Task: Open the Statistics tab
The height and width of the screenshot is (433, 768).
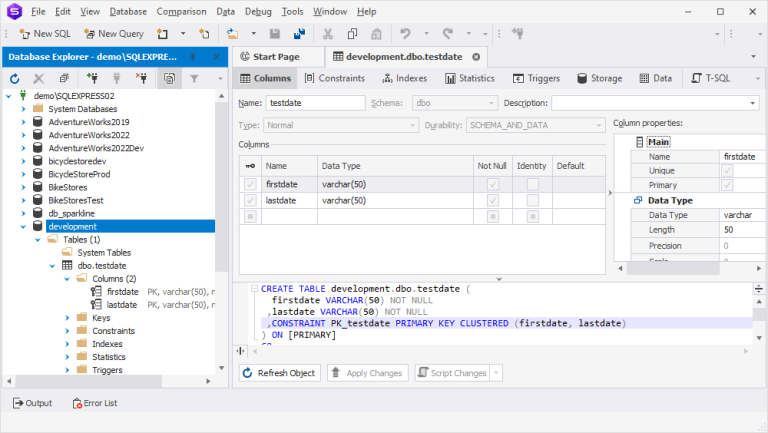Action: coord(470,78)
